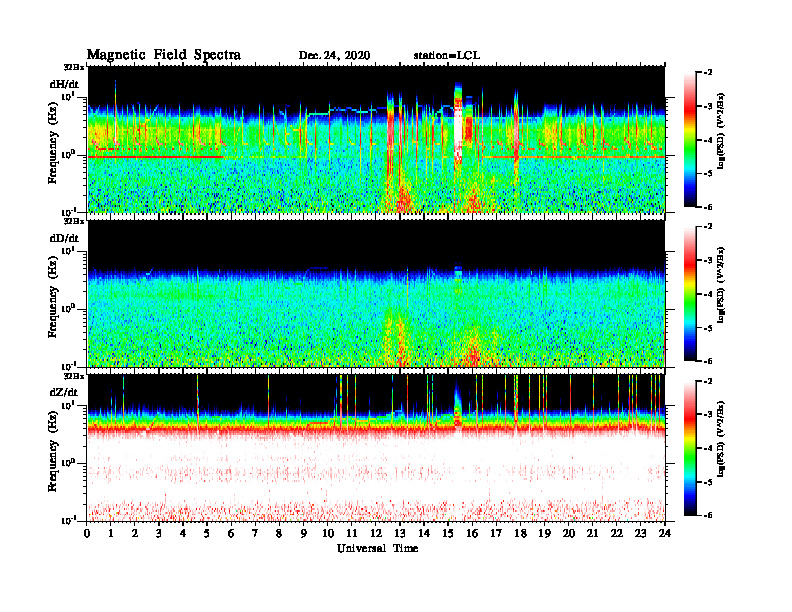
Task: Click the dD/dt color bar "log(PSD)" units label
Action: tap(721, 284)
